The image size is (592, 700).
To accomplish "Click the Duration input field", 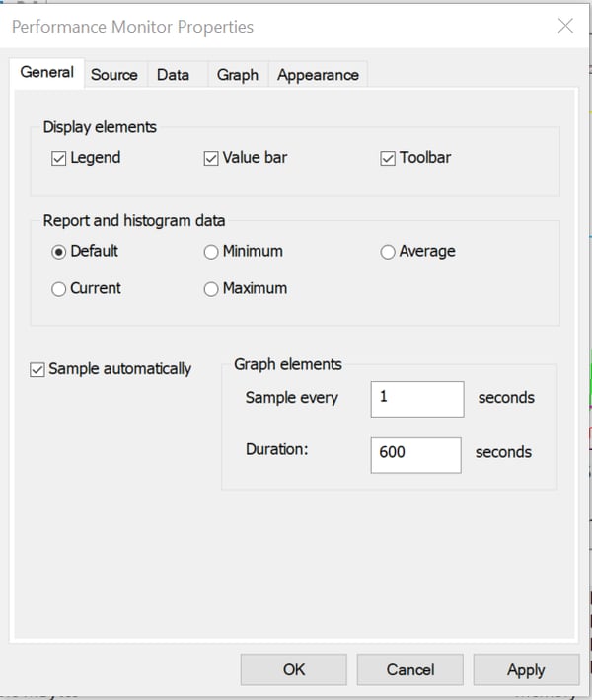I will coord(415,453).
